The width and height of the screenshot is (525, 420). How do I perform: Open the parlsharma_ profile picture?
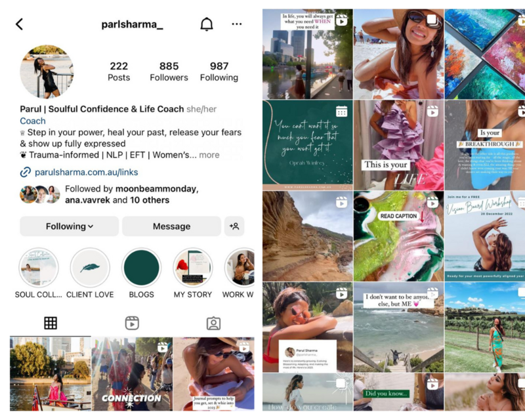47,72
